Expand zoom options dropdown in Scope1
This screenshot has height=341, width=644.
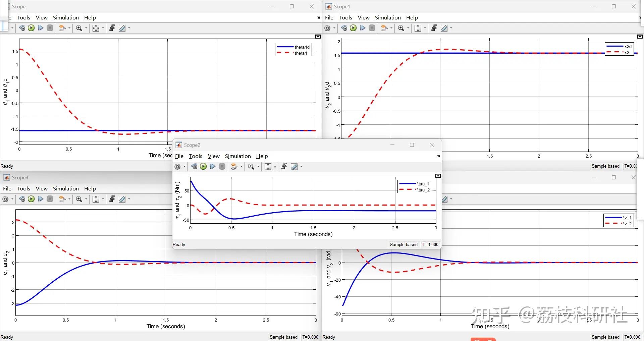(x=408, y=28)
